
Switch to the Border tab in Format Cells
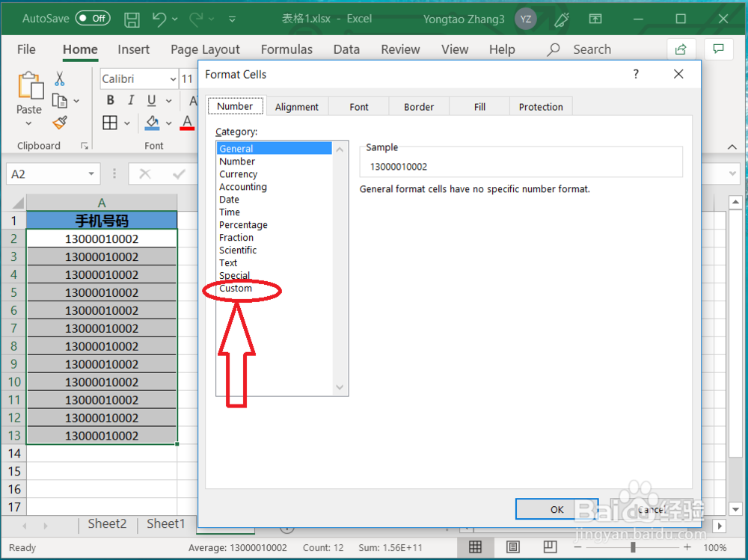[x=418, y=106]
